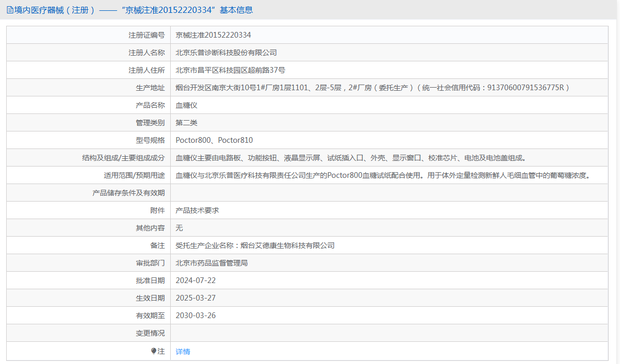Click the 审批部门 row label
Image resolution: width=620 pixels, height=364 pixels.
(x=150, y=263)
